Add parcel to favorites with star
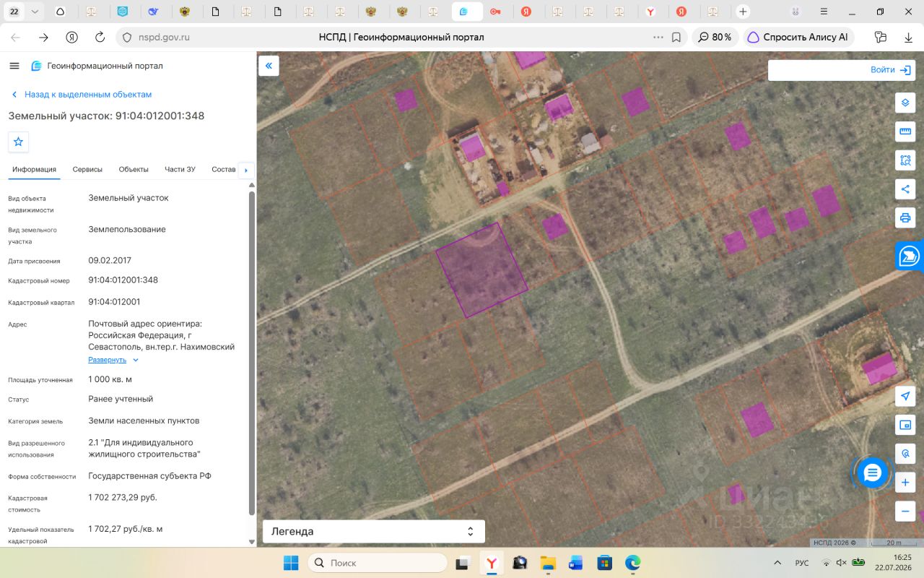The image size is (924, 578). click(19, 142)
